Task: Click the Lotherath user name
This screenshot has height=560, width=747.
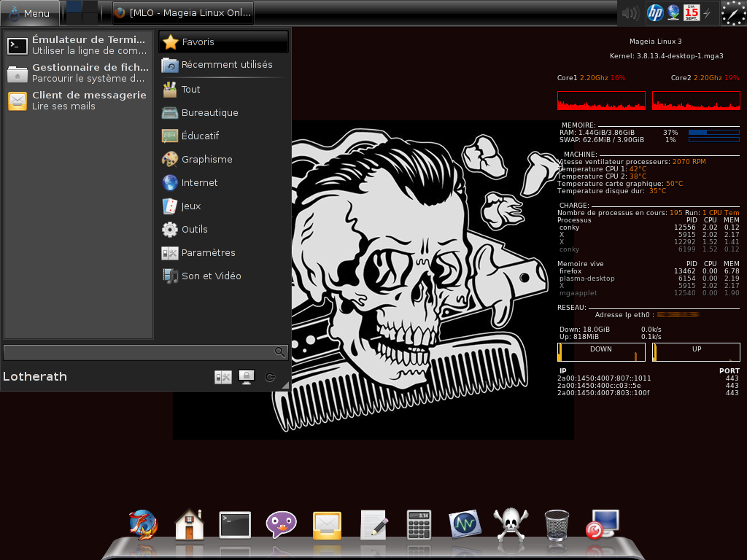Action: pos(35,377)
